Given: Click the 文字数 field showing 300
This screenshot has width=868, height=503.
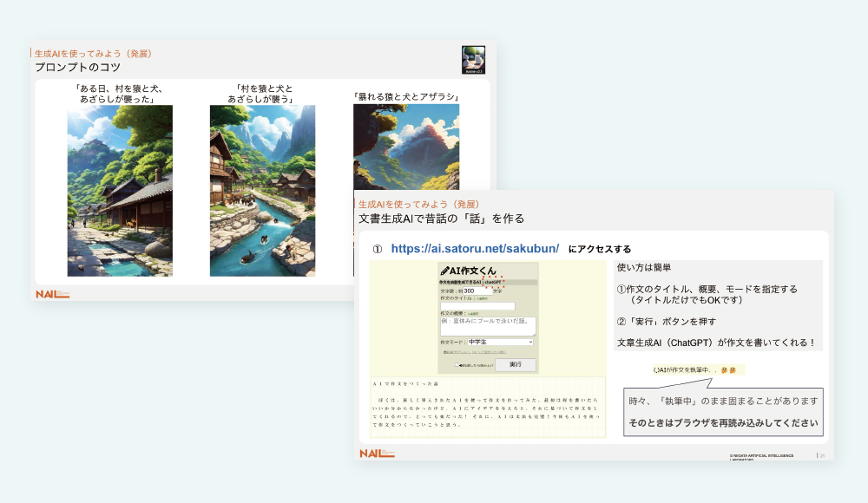Looking at the screenshot, I should click(x=477, y=291).
